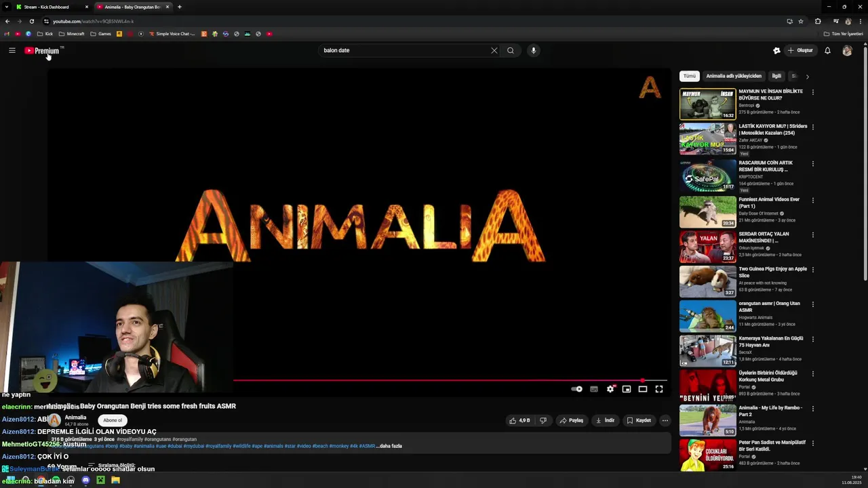The width and height of the screenshot is (868, 488).
Task: Open MAYMUN VE İNSAN video thumbnail
Action: [708, 104]
